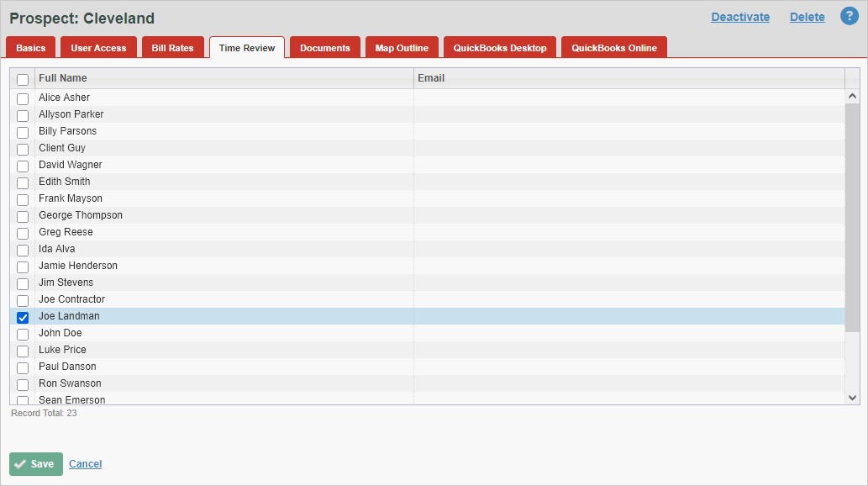Switch to the QuickBooks Desktop tab

pos(499,48)
